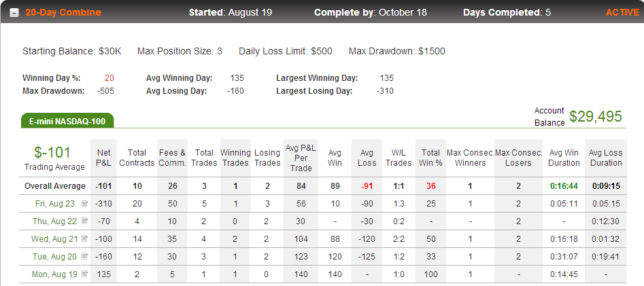Open the Thu, Aug 22 date link
This screenshot has height=286, width=644.
[x=54, y=221]
